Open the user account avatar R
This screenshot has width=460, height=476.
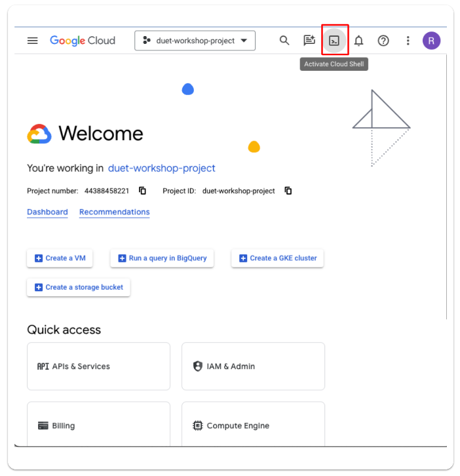431,41
